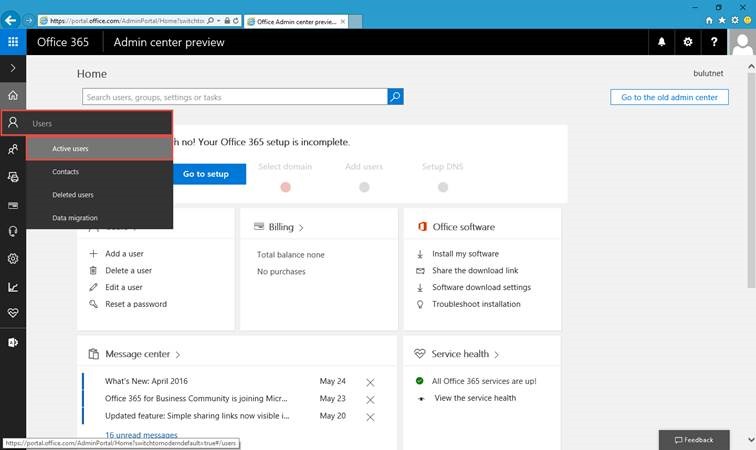Dismiss the May 23 message

click(x=370, y=400)
